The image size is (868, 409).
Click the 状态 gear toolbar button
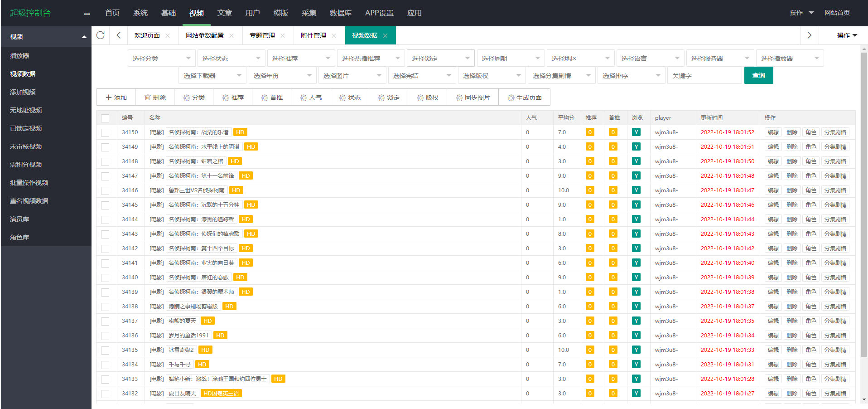(350, 97)
